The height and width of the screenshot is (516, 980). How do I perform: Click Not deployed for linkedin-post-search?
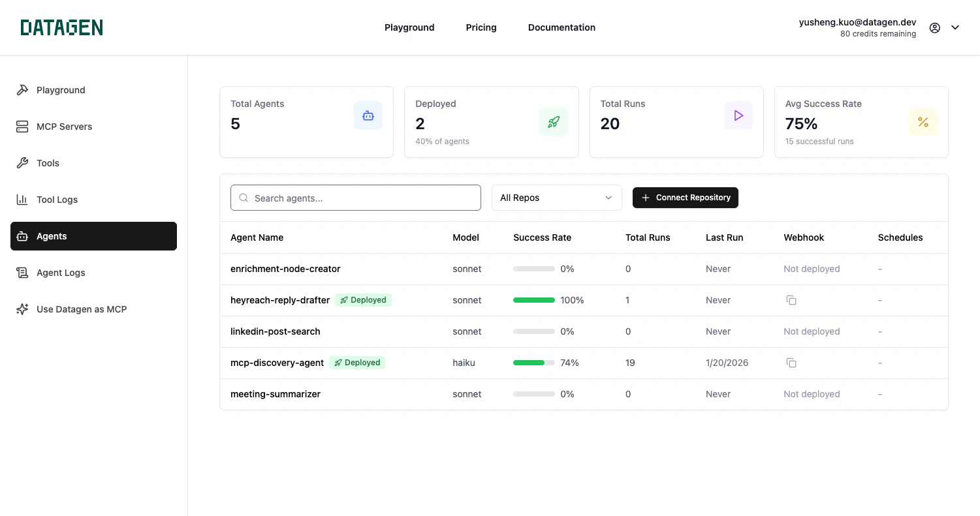(812, 331)
